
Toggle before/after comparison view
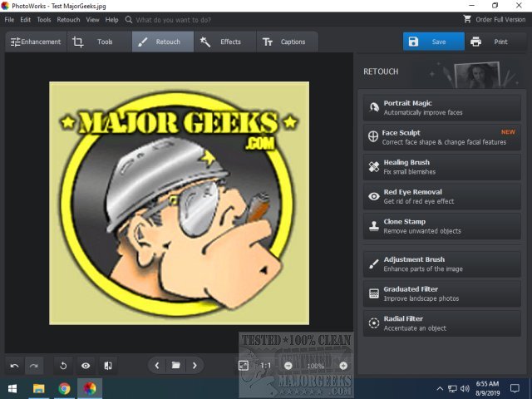pyautogui.click(x=108, y=365)
